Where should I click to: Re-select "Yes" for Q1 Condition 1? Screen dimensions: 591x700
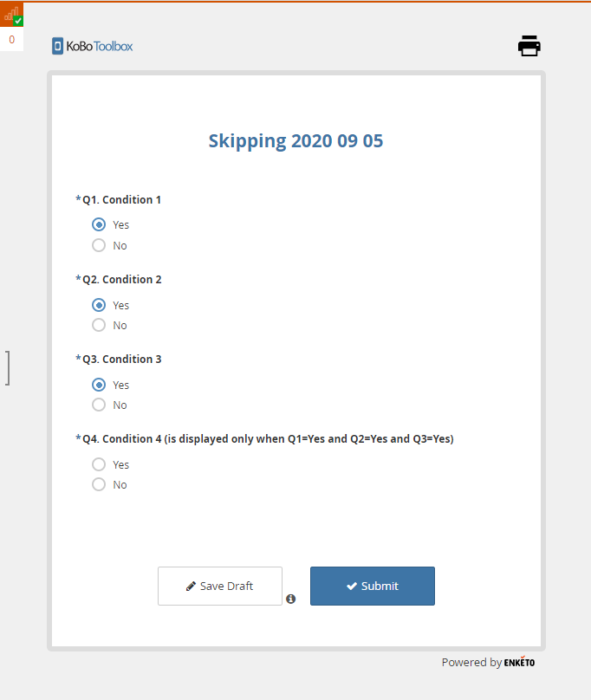(x=98, y=224)
